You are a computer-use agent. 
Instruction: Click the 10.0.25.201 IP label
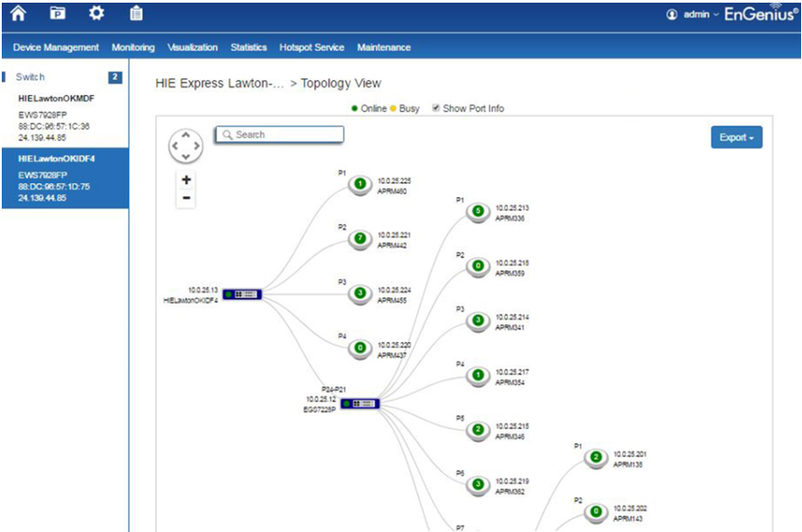pyautogui.click(x=631, y=454)
